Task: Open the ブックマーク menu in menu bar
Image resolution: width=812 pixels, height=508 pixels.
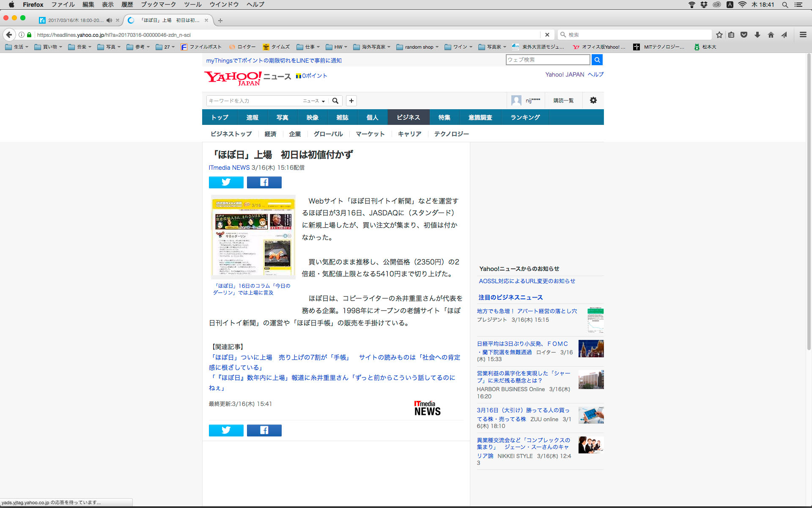Action: pyautogui.click(x=158, y=5)
